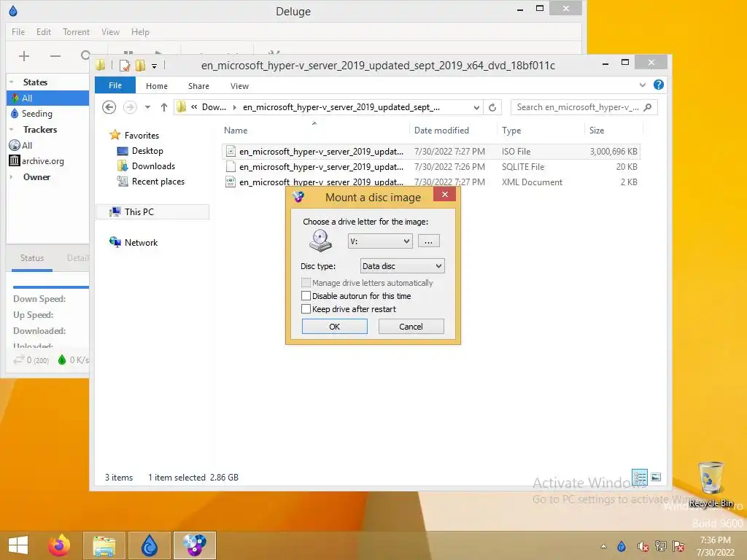Open Torrent menu in Deluge

pos(76,32)
